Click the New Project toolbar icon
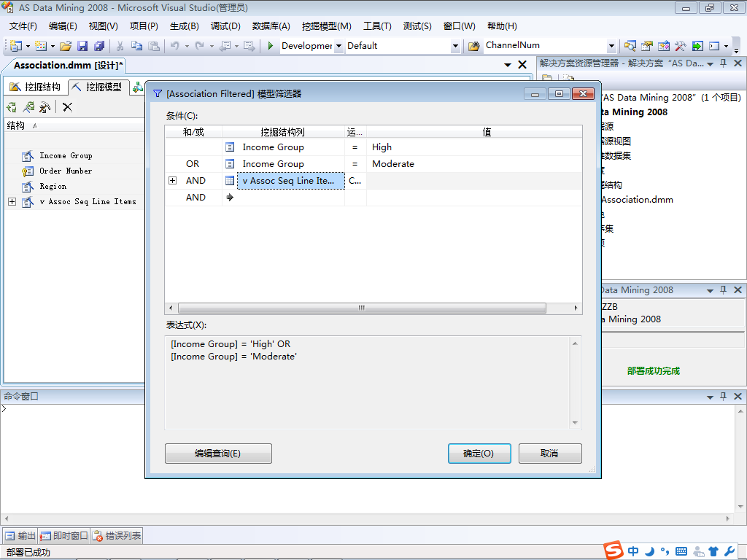Image resolution: width=747 pixels, height=560 pixels. pyautogui.click(x=16, y=46)
